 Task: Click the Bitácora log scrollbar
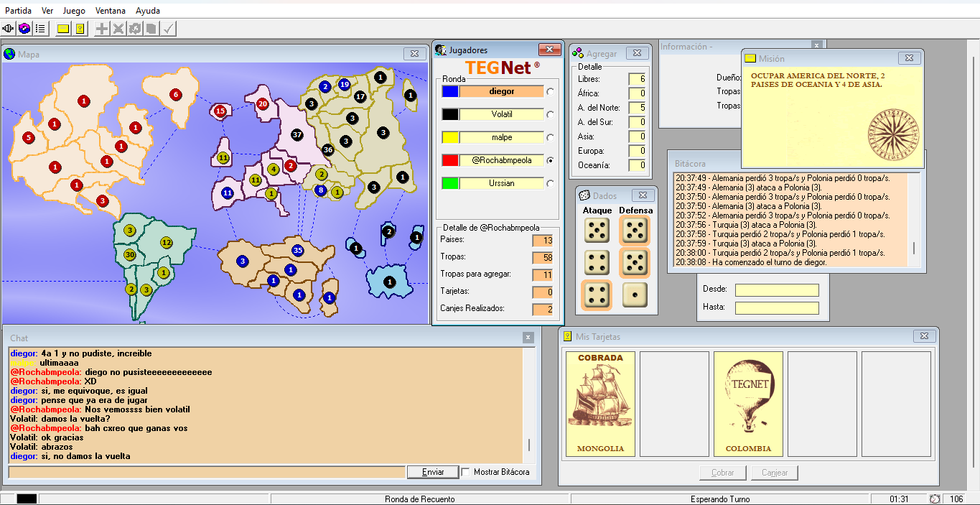pos(914,219)
